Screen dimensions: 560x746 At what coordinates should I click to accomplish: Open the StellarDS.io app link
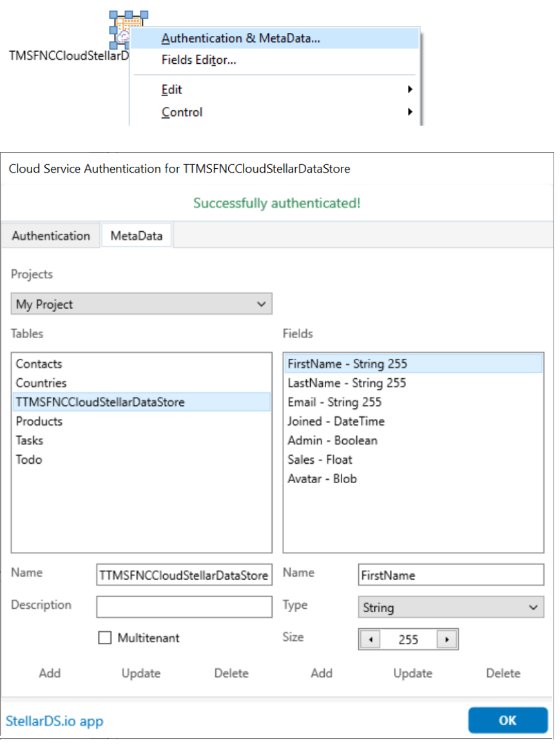pyautogui.click(x=54, y=721)
